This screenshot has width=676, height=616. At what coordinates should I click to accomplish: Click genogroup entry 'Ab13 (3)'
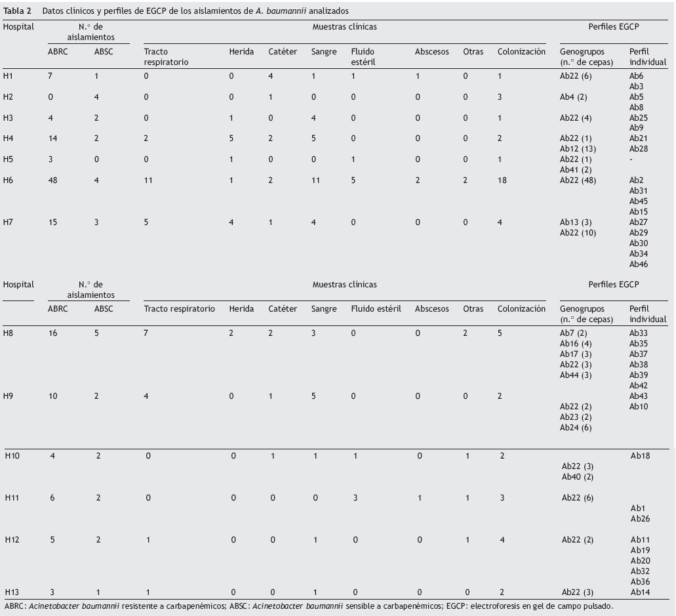coord(575,222)
